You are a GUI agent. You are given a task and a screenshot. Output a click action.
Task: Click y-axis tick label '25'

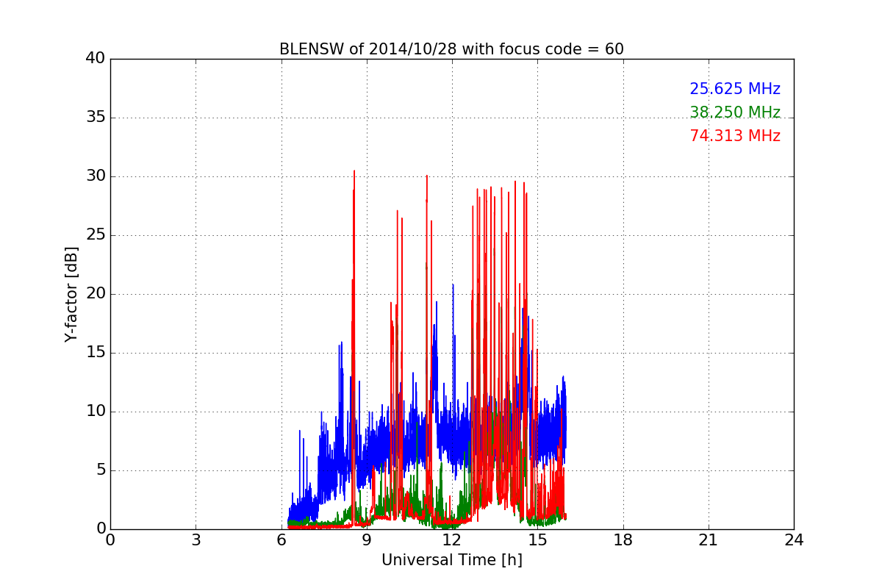tap(96, 235)
